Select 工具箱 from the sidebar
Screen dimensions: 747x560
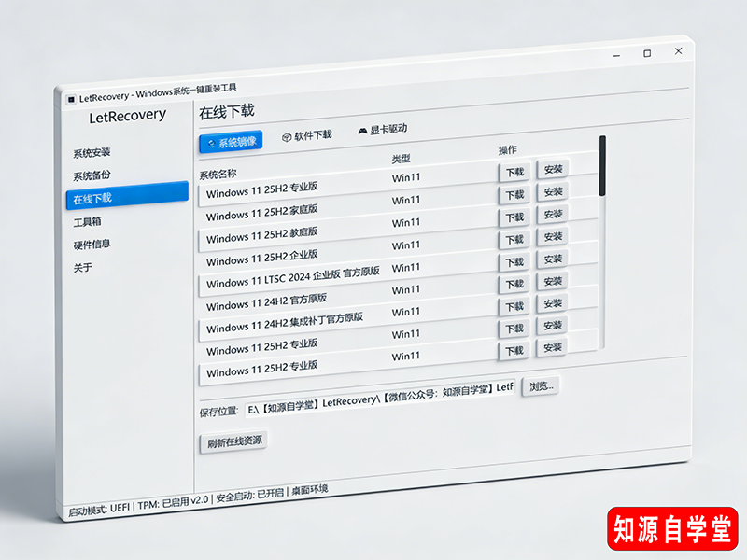(88, 222)
